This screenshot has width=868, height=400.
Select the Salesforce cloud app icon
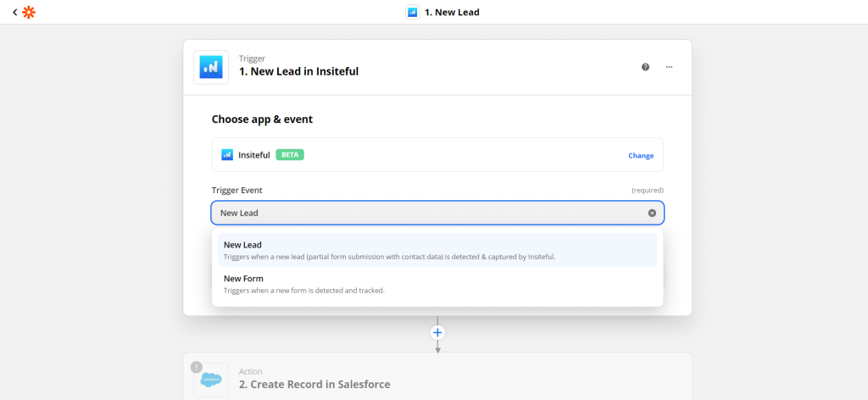211,380
